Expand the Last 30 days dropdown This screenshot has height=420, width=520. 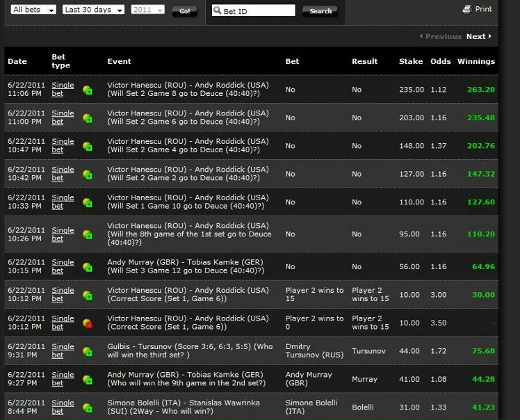(93, 10)
